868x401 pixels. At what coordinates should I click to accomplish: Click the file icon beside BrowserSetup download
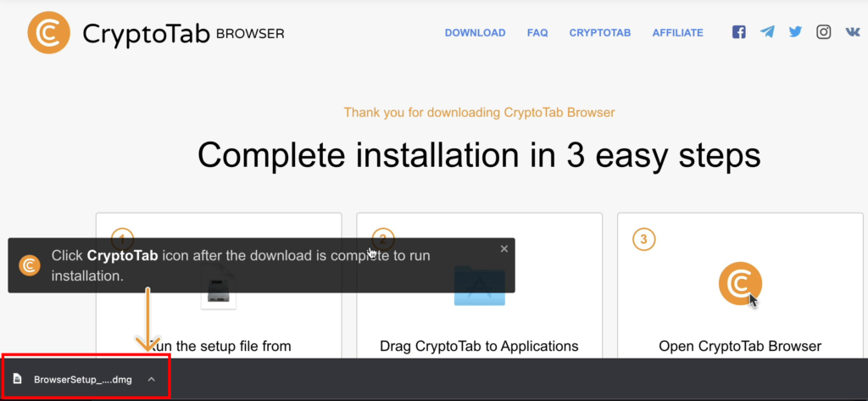point(18,380)
